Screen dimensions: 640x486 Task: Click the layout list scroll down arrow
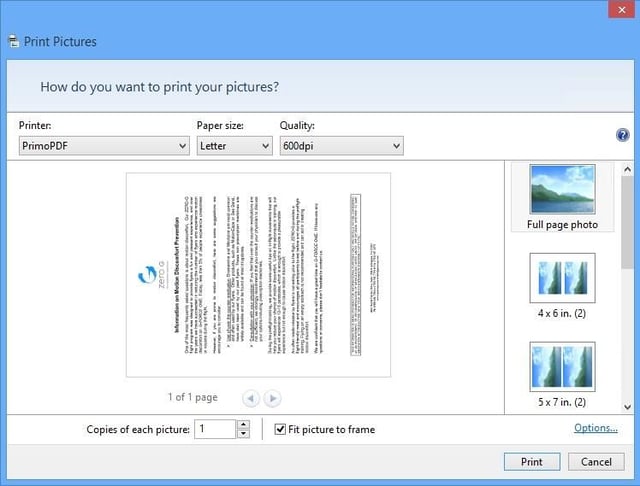(x=627, y=407)
